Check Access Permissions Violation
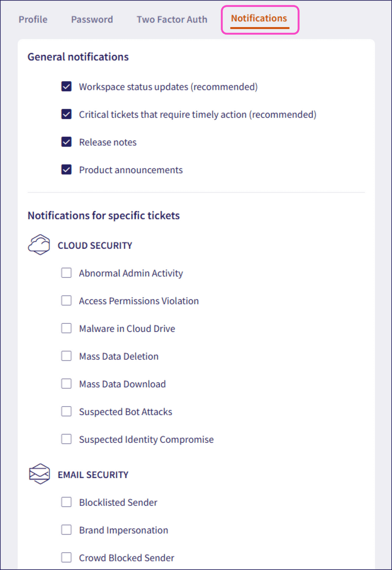392x570 pixels. (x=66, y=300)
